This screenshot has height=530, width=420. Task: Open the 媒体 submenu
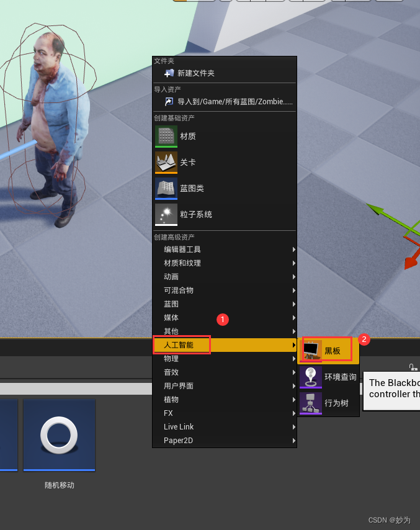[225, 318]
